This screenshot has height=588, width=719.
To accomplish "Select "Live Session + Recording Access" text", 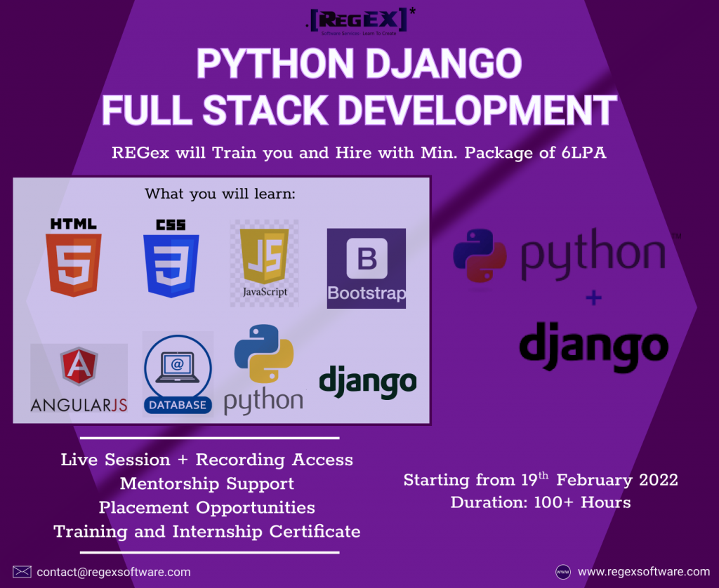I will [207, 460].
